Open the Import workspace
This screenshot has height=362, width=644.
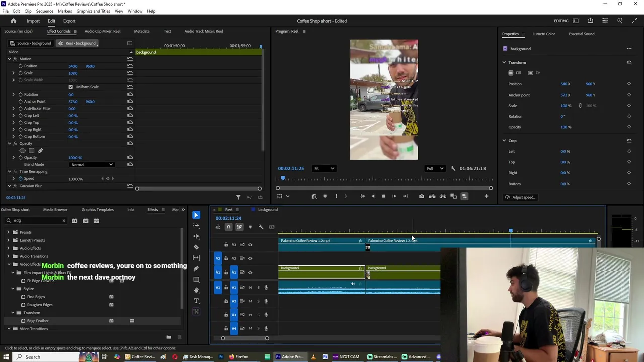[x=33, y=21]
